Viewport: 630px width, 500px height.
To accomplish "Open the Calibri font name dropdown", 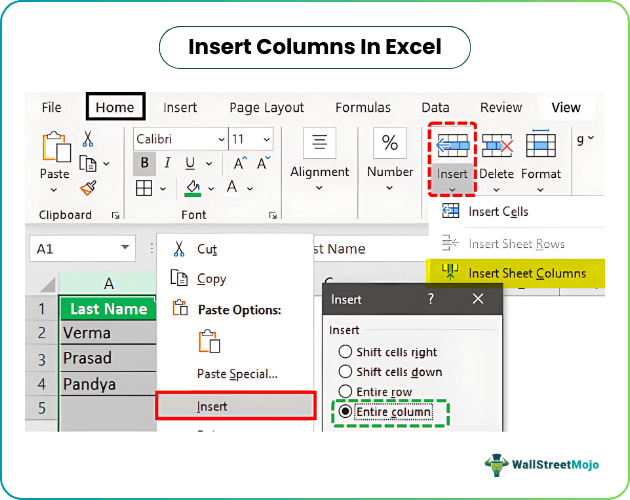I will [221, 139].
